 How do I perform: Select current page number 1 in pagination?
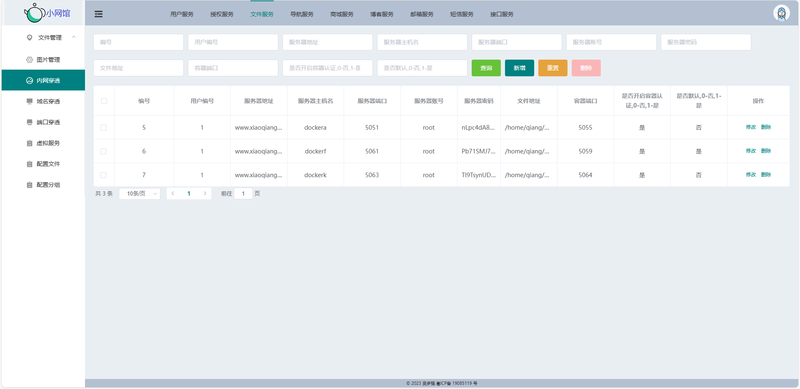(189, 193)
